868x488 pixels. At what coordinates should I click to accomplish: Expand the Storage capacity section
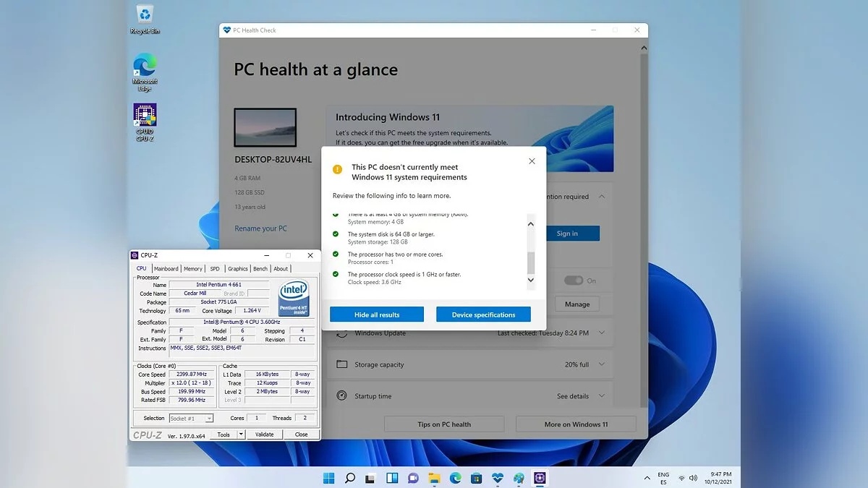(602, 364)
